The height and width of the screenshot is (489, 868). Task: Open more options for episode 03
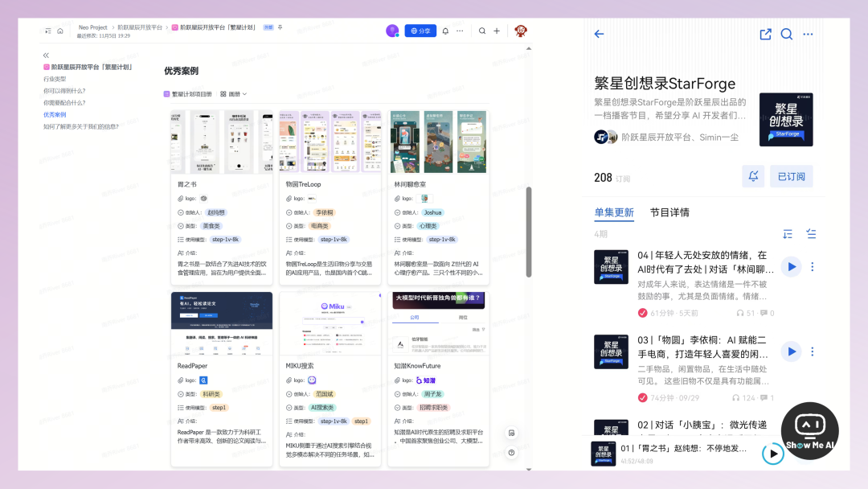tap(812, 351)
